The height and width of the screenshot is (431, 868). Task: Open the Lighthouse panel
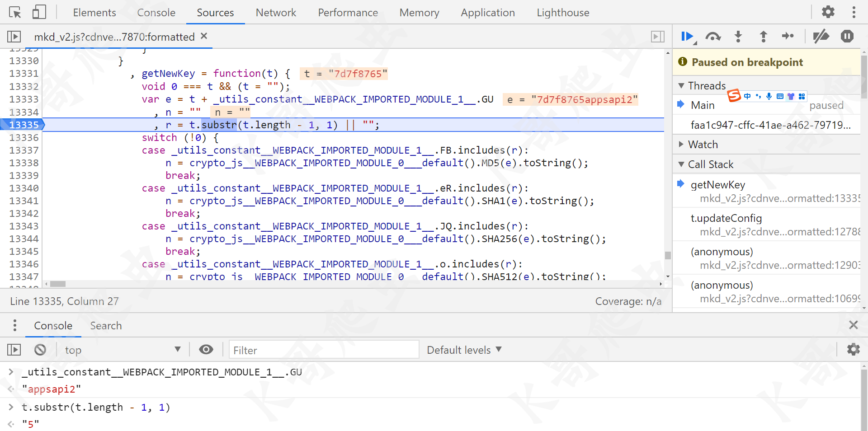(563, 13)
